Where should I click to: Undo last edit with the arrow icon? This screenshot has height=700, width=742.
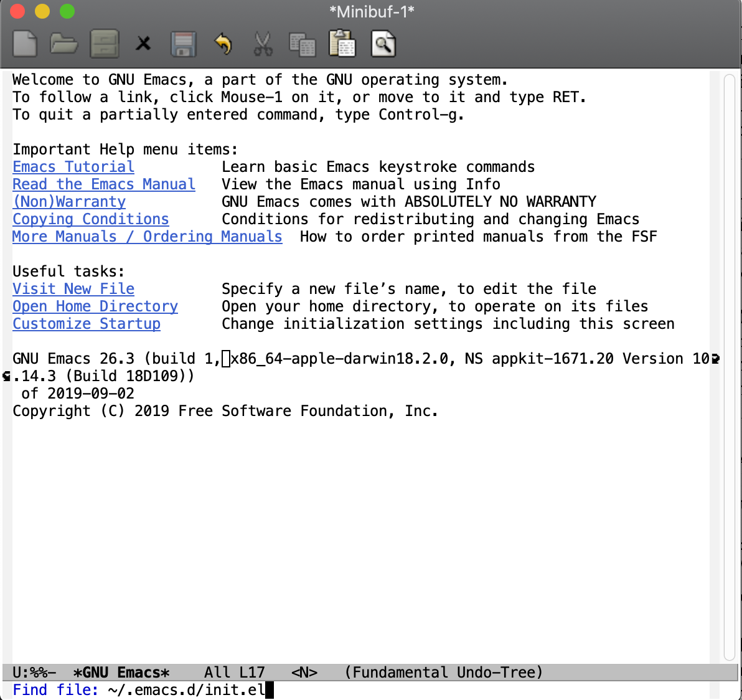223,43
